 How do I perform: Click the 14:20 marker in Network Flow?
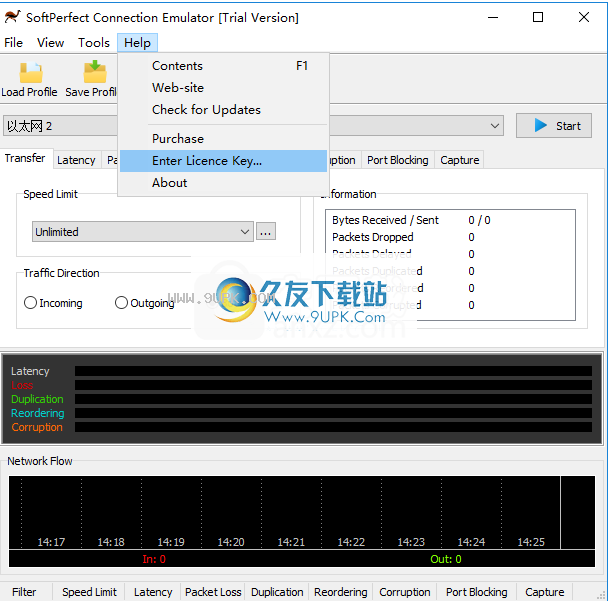click(x=231, y=542)
